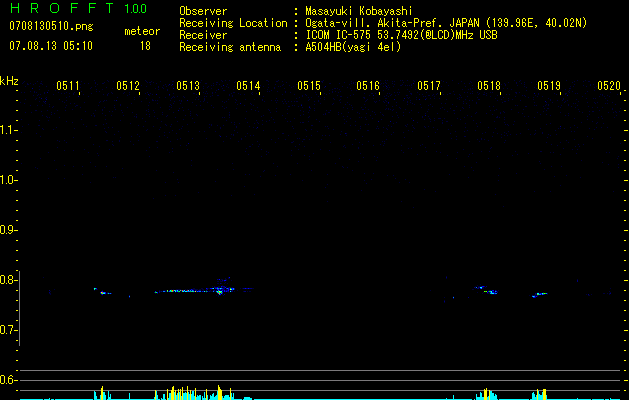Click the Observer label
The width and height of the screenshot is (629, 400).
coord(203,11)
